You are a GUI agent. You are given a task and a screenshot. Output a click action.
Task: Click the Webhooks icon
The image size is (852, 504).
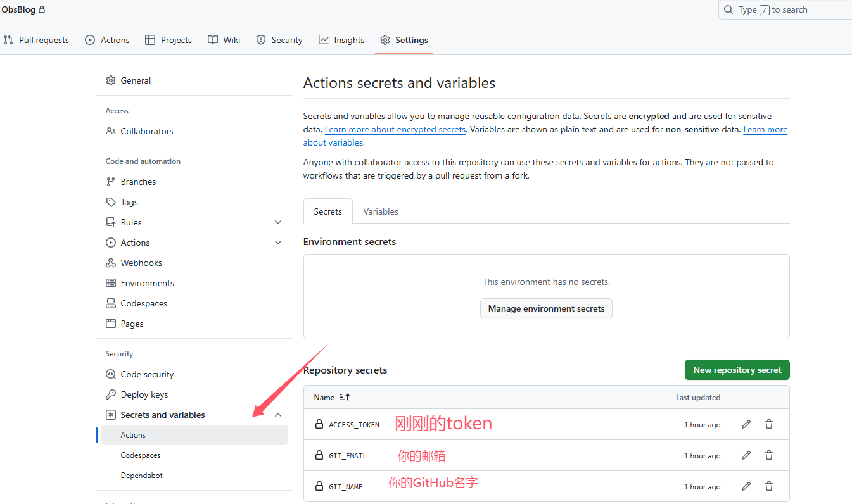[x=111, y=263]
